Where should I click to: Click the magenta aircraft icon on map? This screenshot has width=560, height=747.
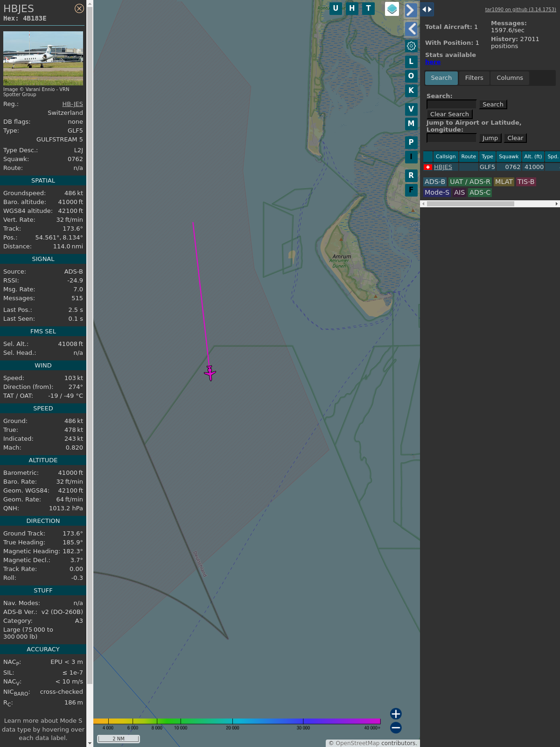click(210, 373)
